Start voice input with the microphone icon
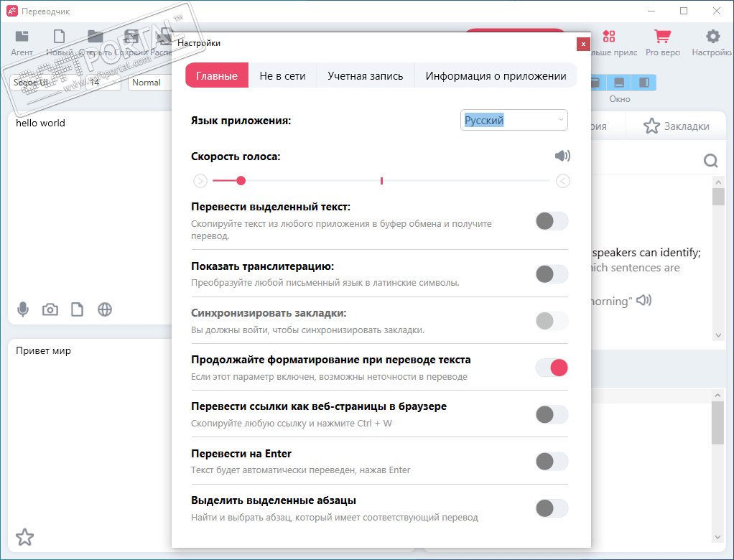Viewport: 734px width, 560px height. 22,309
